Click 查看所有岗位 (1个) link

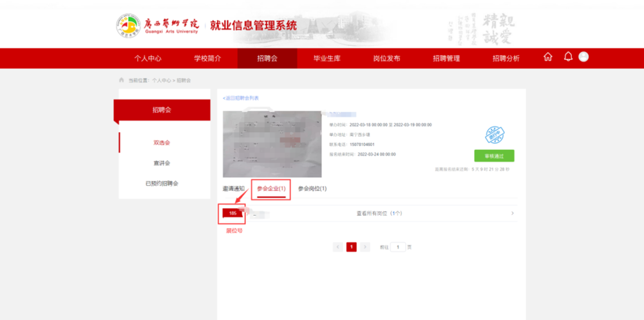coord(379,213)
